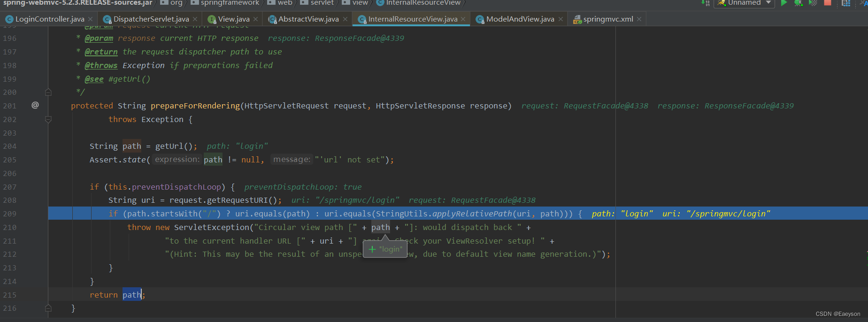868x322 pixels.
Task: Click the @see Javadoc tag
Action: (x=94, y=79)
